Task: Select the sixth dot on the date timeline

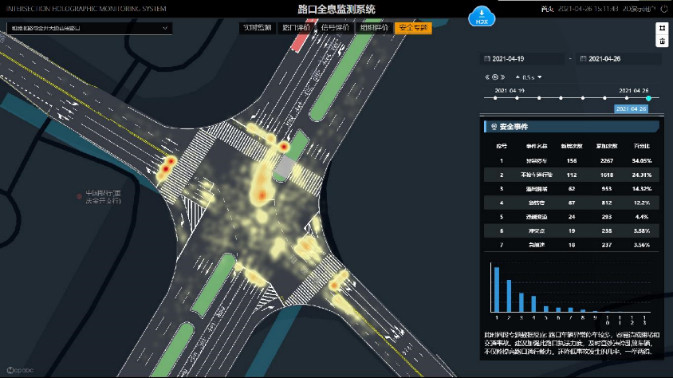Action: [605, 98]
